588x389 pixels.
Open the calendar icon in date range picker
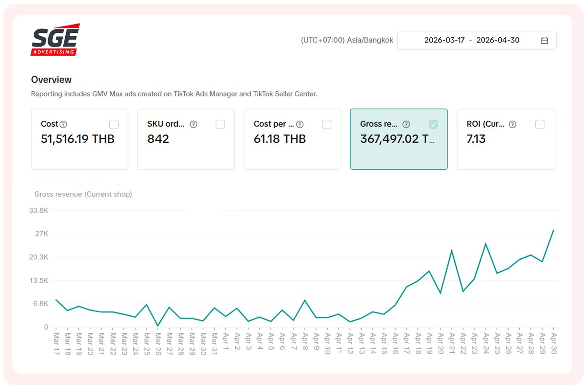point(544,41)
